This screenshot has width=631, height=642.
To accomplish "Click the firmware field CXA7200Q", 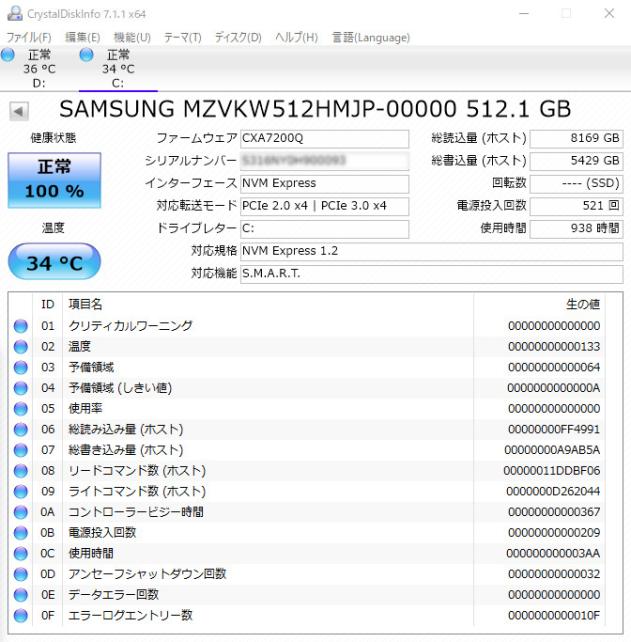I will (324, 138).
